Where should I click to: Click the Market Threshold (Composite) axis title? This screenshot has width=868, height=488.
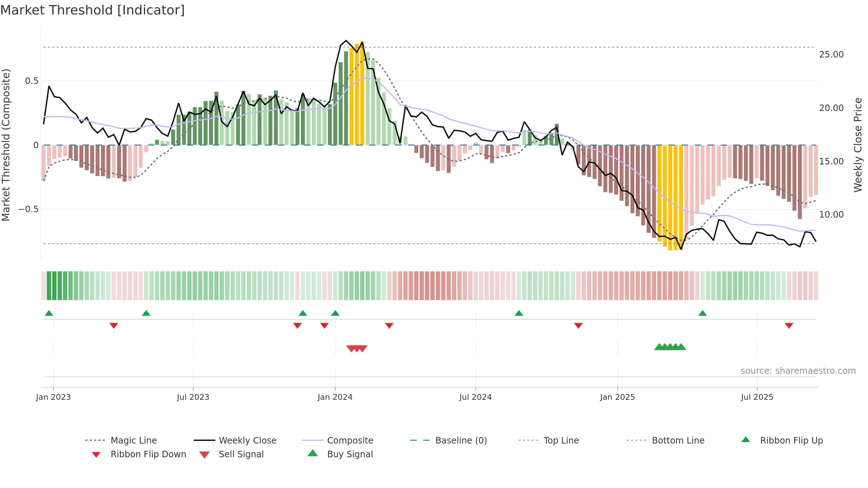pos(6,145)
